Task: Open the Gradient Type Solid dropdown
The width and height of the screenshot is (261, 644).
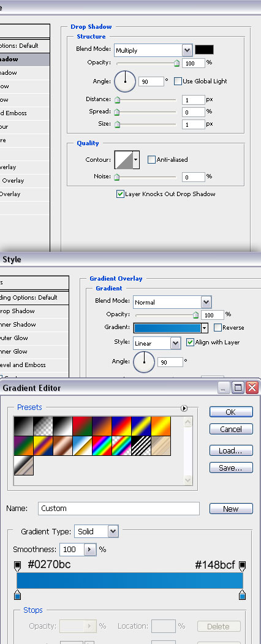Action: point(113,531)
